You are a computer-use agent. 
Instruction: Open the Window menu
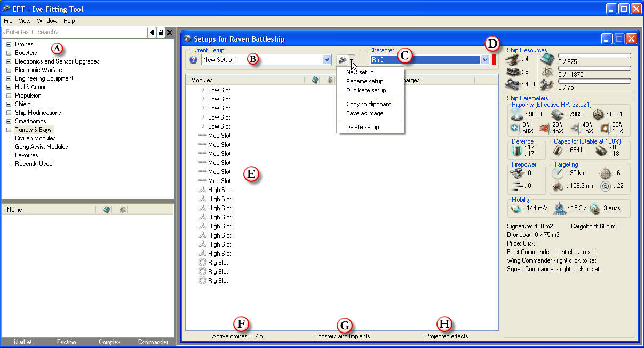(x=47, y=21)
